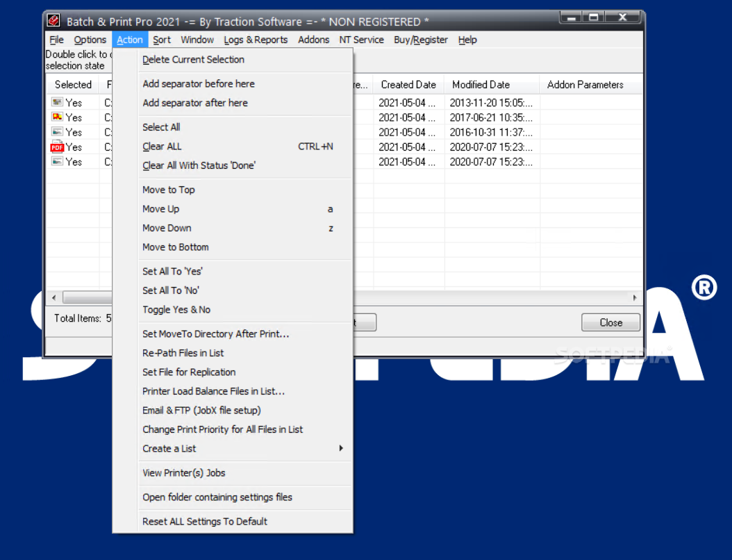Choose Set MoveTo Directory After Print
The height and width of the screenshot is (560, 732).
coord(233,334)
